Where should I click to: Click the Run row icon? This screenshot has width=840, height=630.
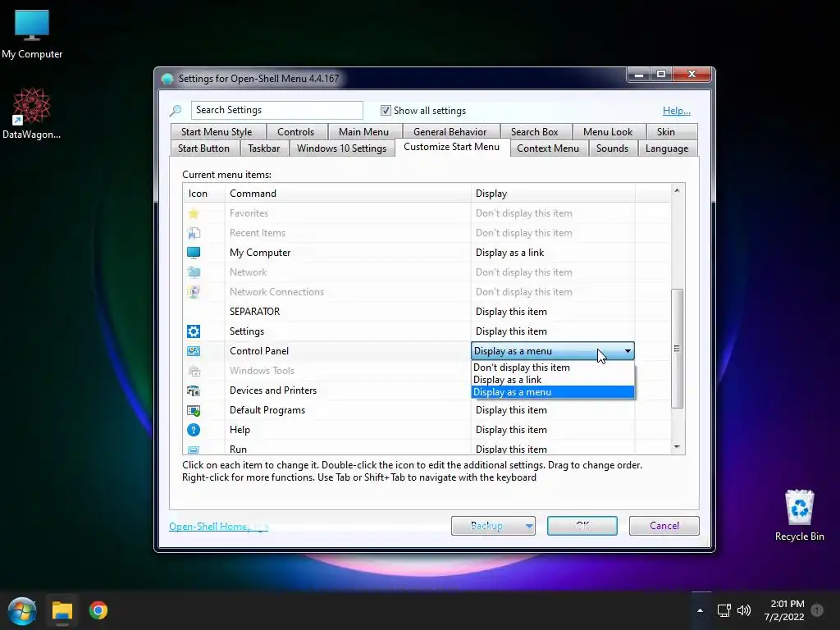click(x=194, y=450)
